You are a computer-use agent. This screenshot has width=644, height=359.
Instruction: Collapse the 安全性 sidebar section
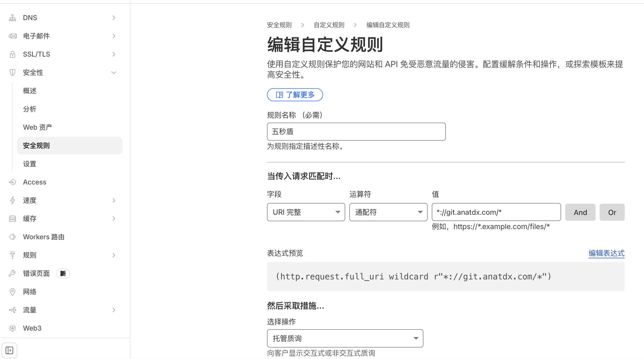coord(114,73)
